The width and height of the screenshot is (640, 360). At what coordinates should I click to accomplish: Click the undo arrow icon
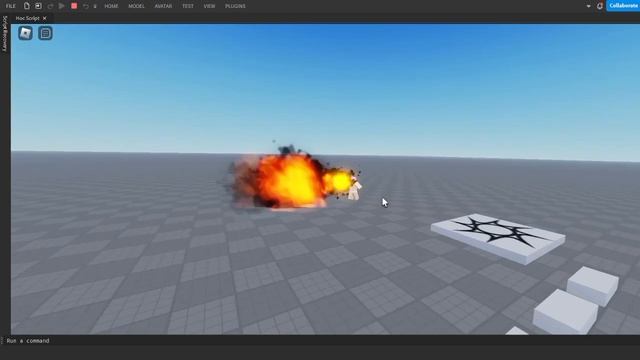[86, 6]
